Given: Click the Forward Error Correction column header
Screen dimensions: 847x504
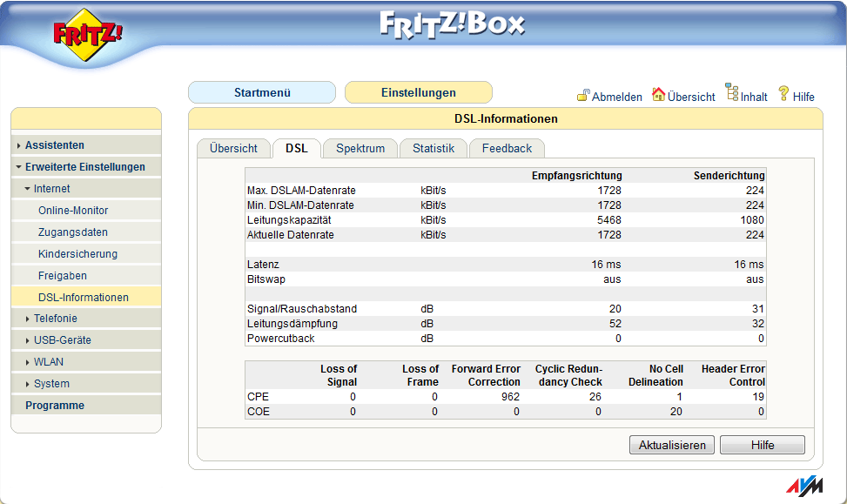Looking at the screenshot, I should click(486, 375).
